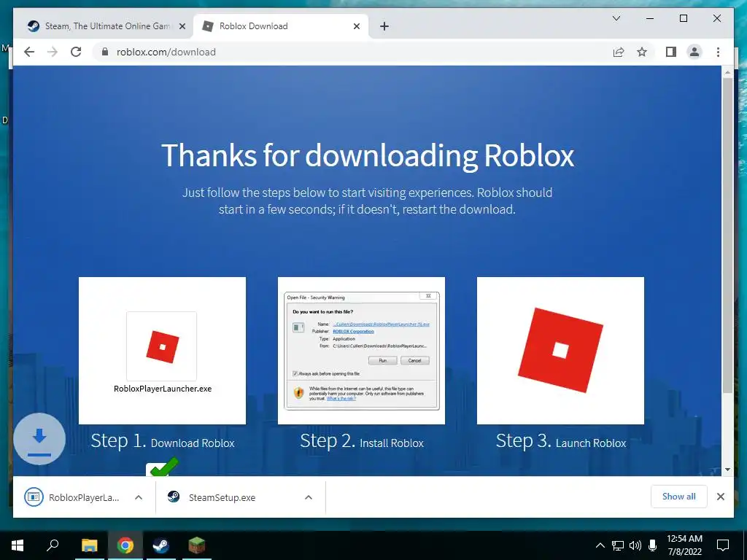Reload the Roblox download page
Viewport: 747px width, 560px height.
point(76,52)
